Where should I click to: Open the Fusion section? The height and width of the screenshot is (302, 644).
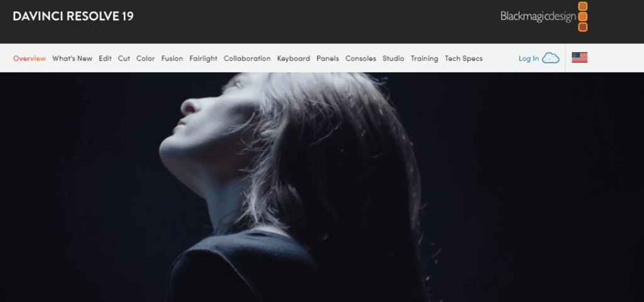pos(172,59)
